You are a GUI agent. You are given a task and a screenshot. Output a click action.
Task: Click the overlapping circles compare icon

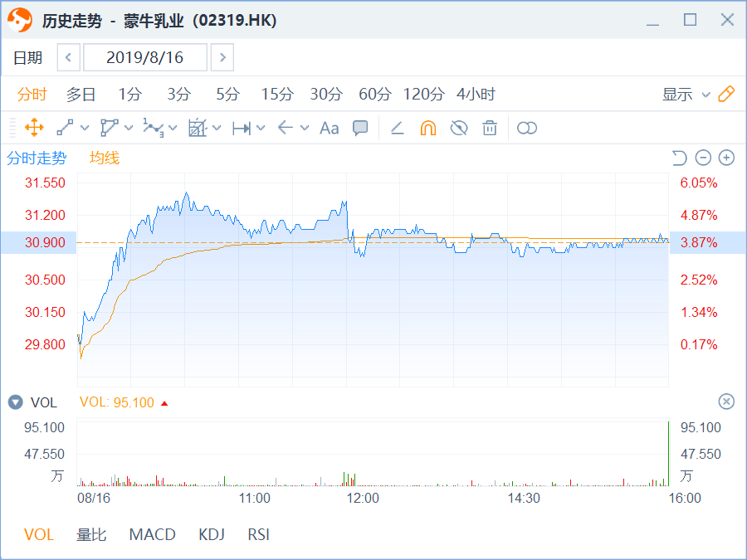527,128
